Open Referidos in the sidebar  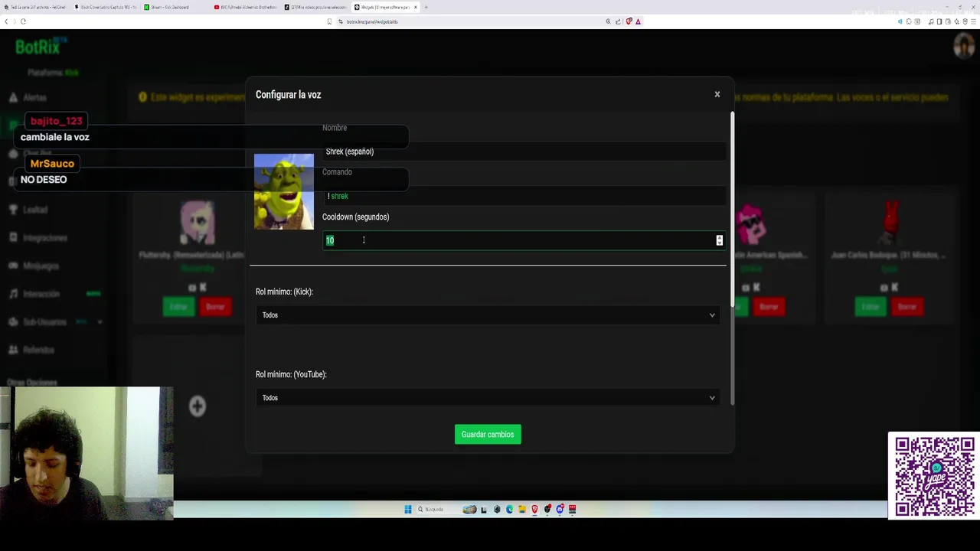pyautogui.click(x=38, y=350)
